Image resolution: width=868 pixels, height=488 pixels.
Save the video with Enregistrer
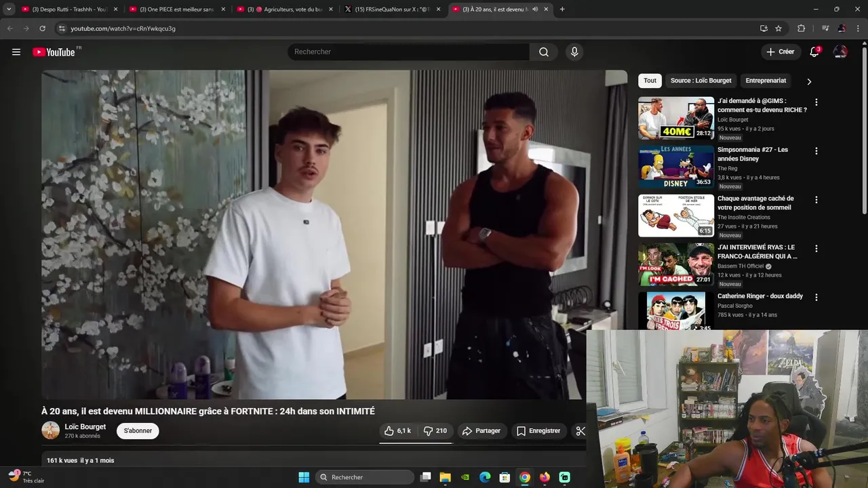click(538, 431)
